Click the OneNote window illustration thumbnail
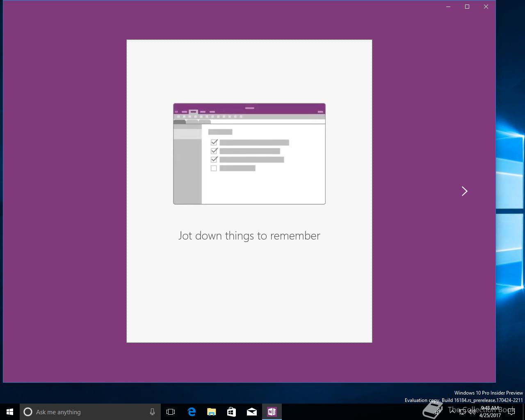 [249, 154]
